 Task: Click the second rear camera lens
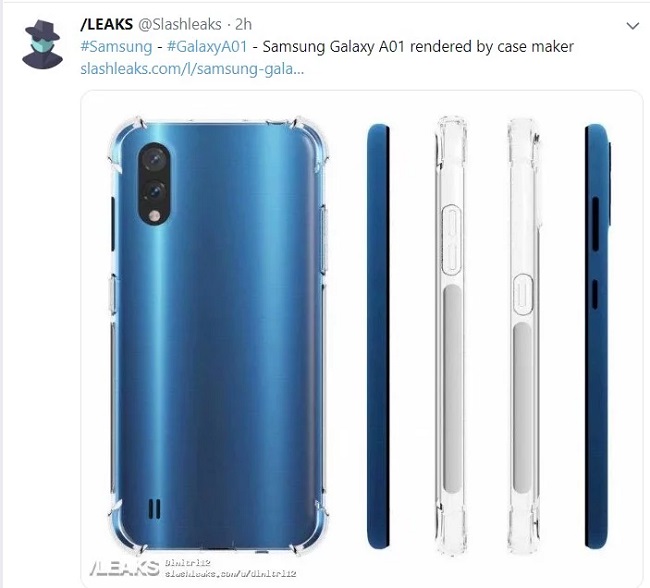coord(155,191)
